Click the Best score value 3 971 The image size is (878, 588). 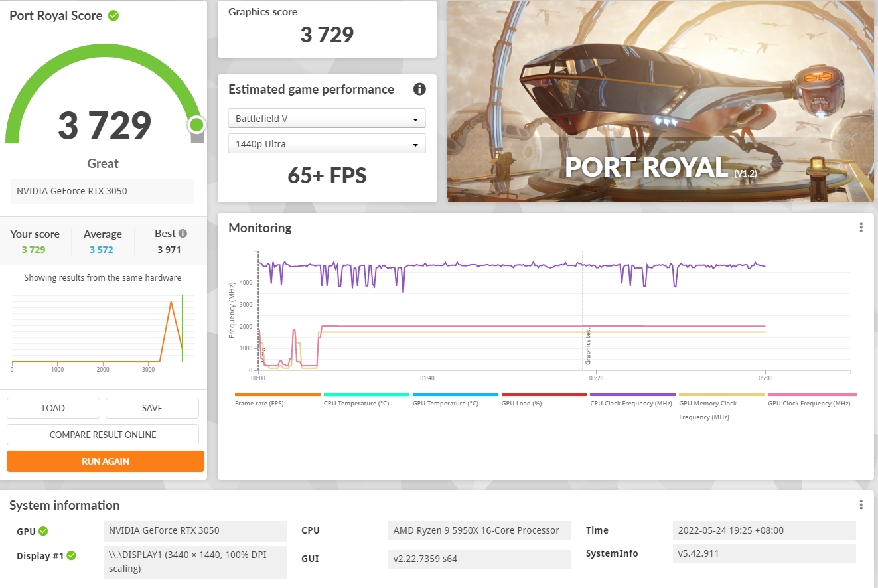[169, 250]
